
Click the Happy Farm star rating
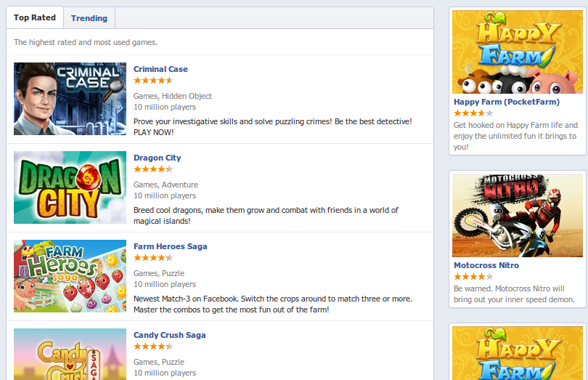coord(473,113)
